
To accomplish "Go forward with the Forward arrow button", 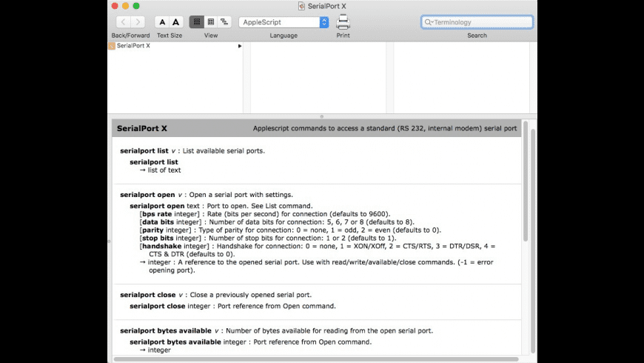I will click(138, 21).
